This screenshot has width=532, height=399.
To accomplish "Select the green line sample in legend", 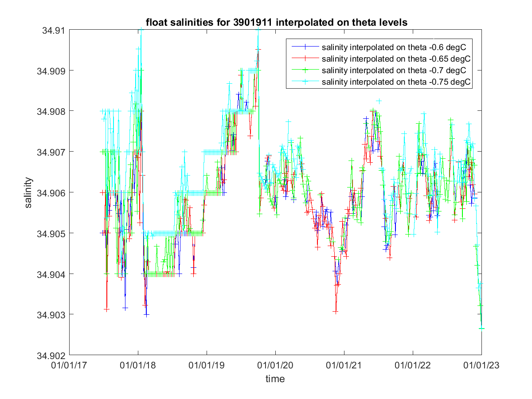I will click(305, 70).
